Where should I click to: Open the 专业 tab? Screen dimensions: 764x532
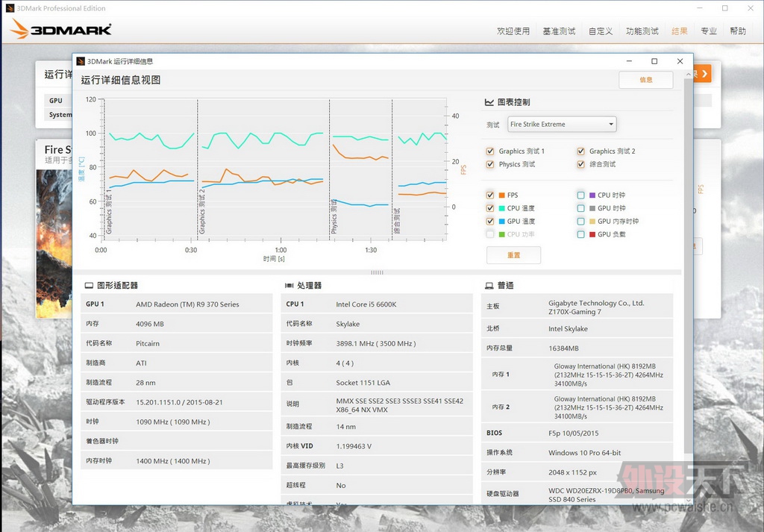click(x=709, y=31)
